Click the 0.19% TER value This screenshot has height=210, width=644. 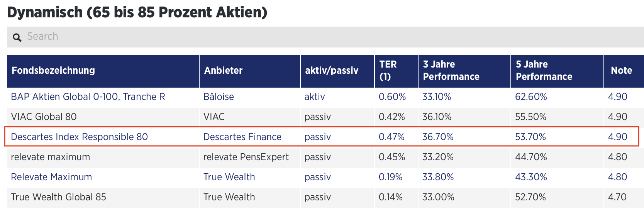click(x=390, y=177)
